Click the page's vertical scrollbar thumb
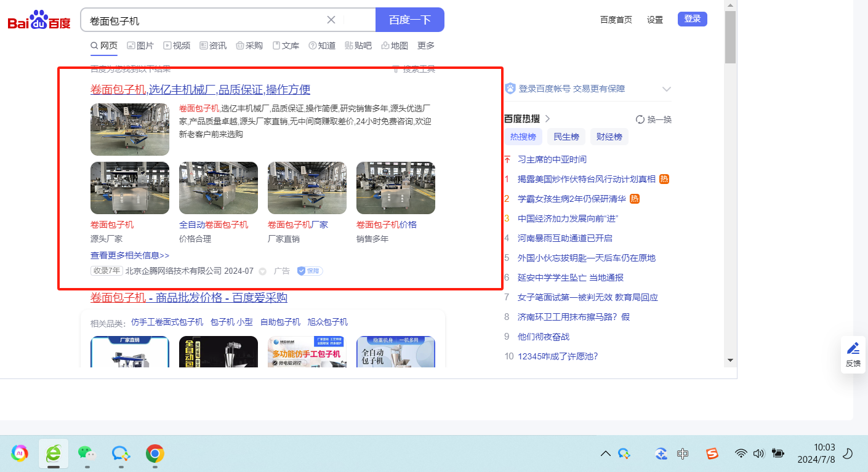The width and height of the screenshot is (868, 472). coord(730,37)
